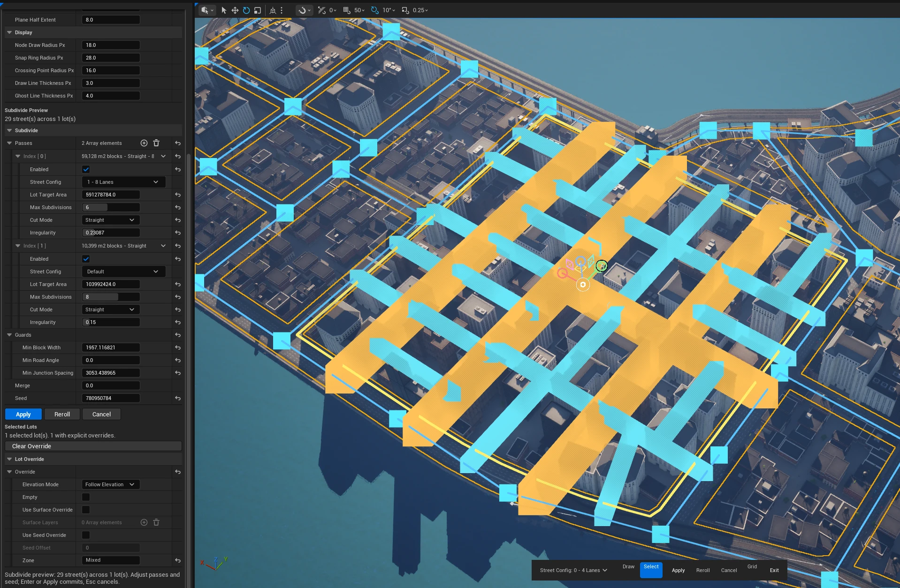Add an element to the Passes array

point(144,143)
